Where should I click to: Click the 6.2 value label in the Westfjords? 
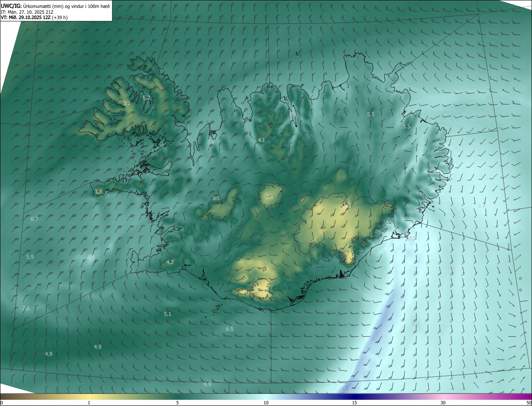(x=146, y=98)
